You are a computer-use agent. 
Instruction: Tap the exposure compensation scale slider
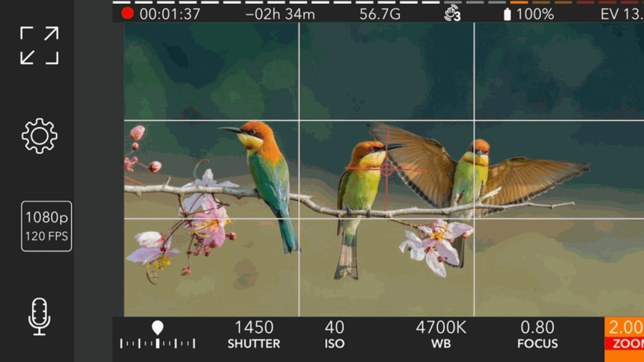(158, 343)
